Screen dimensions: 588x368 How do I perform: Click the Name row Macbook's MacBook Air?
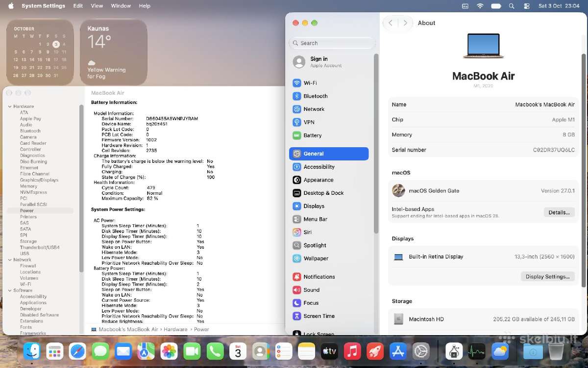coord(483,105)
